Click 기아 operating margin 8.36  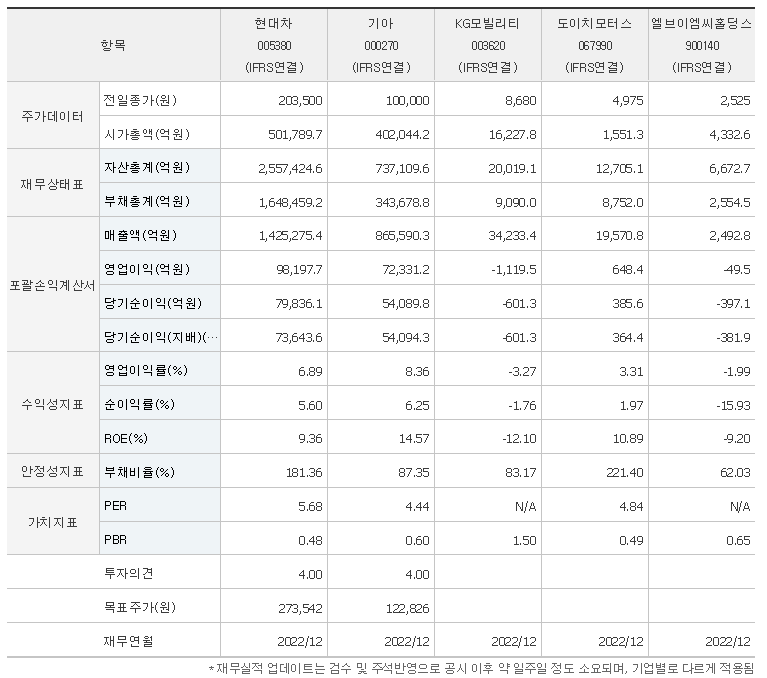click(x=417, y=372)
